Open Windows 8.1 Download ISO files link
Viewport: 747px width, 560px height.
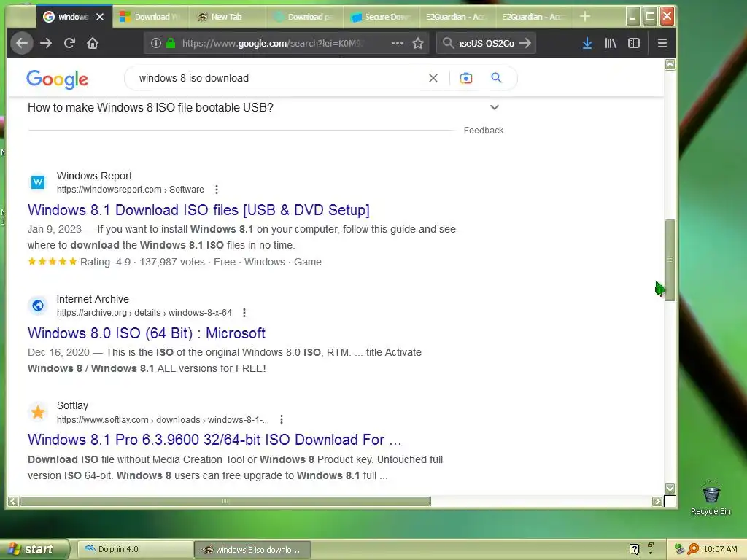point(198,210)
